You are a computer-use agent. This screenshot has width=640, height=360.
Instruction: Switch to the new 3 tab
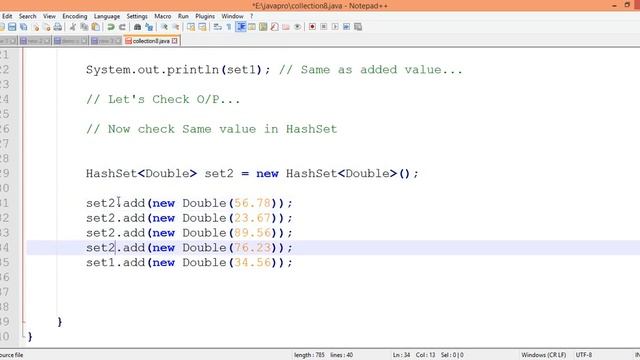[x=106, y=41]
